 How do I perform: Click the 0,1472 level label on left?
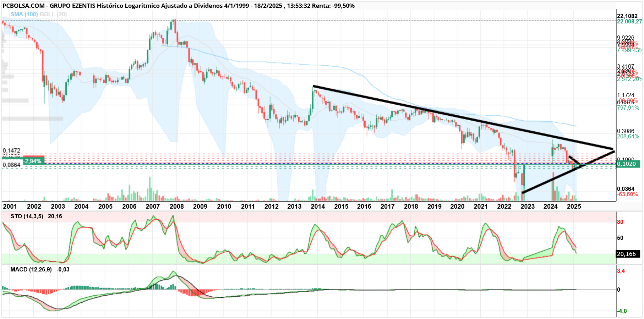pos(12,150)
